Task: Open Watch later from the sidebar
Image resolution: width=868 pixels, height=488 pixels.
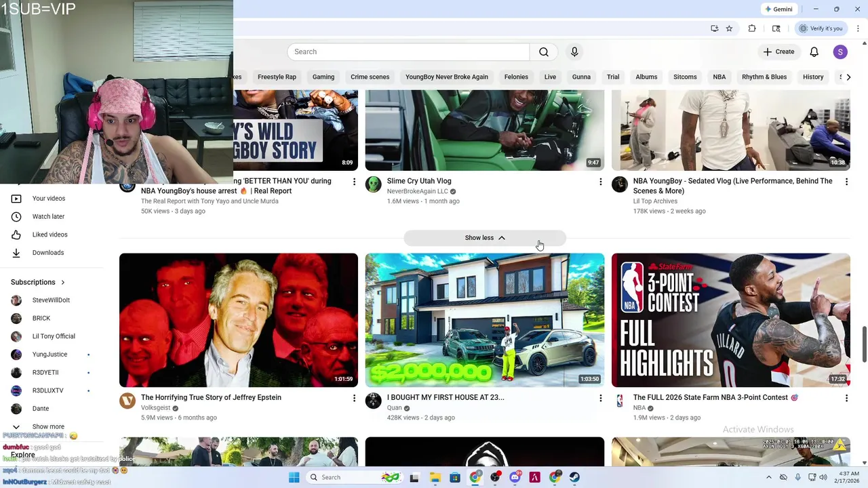Action: 48,216
